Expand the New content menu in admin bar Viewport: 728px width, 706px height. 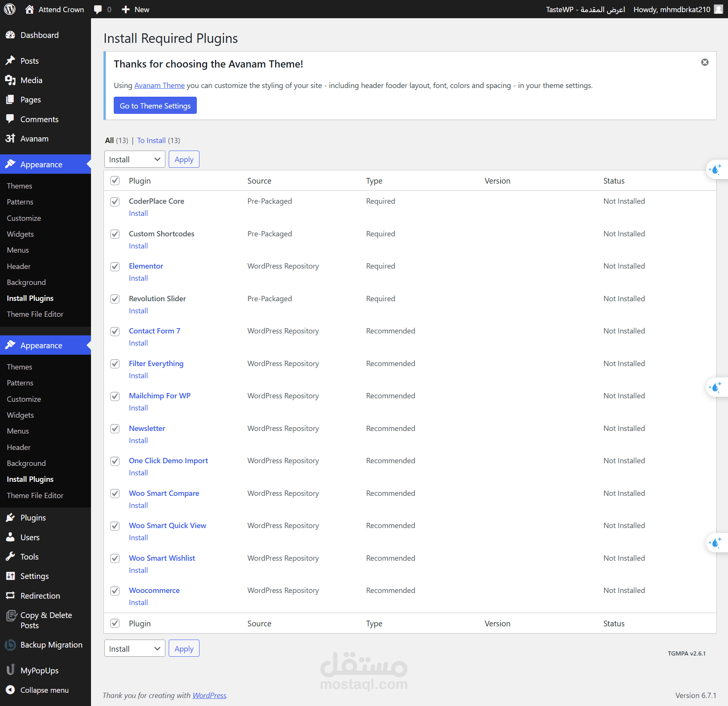pyautogui.click(x=135, y=9)
